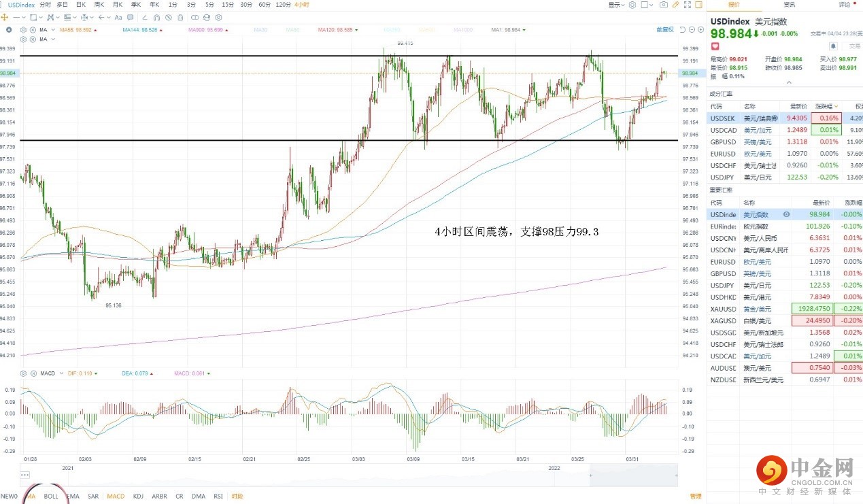Toggle the RSI indicator
The width and height of the screenshot is (863, 504).
tap(218, 497)
